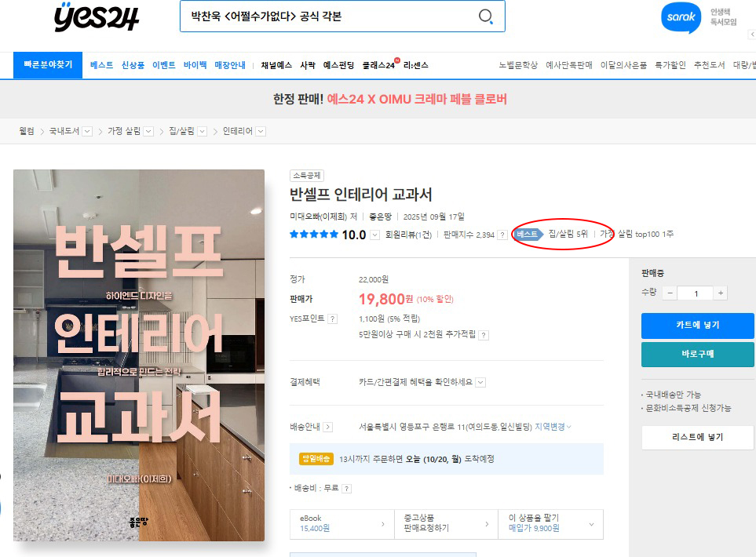Click the help icon beside YES포인트
Screen dimensions: 756x557
tap(332, 319)
